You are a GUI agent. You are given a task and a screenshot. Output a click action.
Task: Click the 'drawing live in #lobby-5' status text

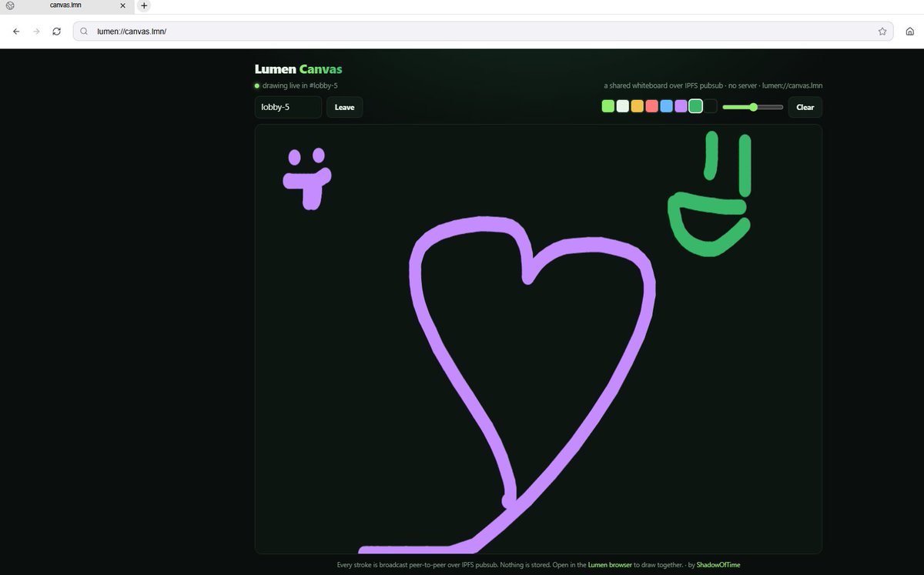coord(300,85)
